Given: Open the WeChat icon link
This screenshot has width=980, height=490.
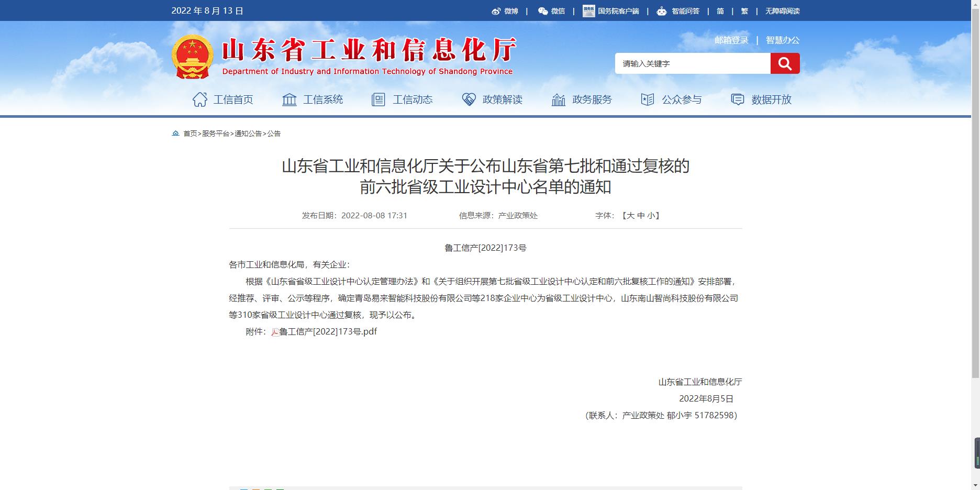Looking at the screenshot, I should [543, 11].
